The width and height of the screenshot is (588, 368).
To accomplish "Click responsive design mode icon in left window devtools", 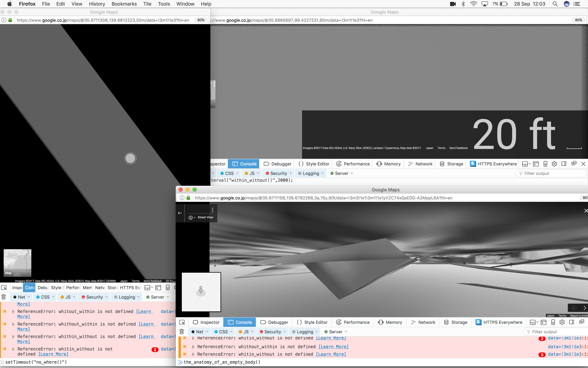I will point(168,288).
